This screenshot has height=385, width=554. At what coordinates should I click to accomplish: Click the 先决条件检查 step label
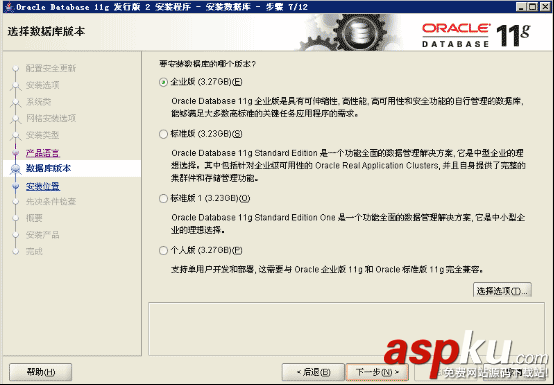coord(51,201)
